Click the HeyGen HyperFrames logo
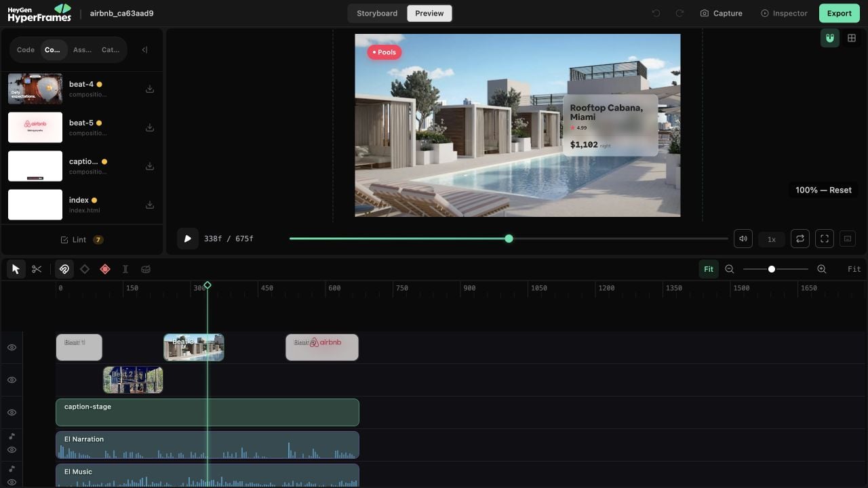This screenshot has width=868, height=488. 39,13
